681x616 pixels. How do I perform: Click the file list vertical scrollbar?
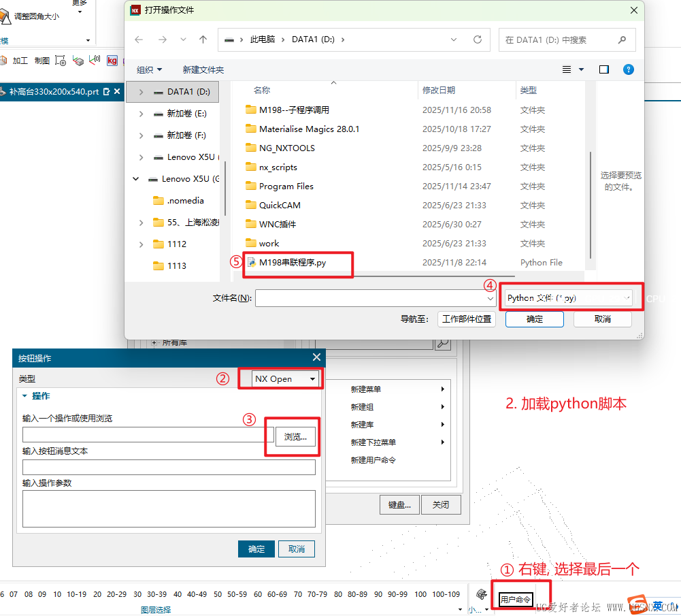(x=591, y=204)
